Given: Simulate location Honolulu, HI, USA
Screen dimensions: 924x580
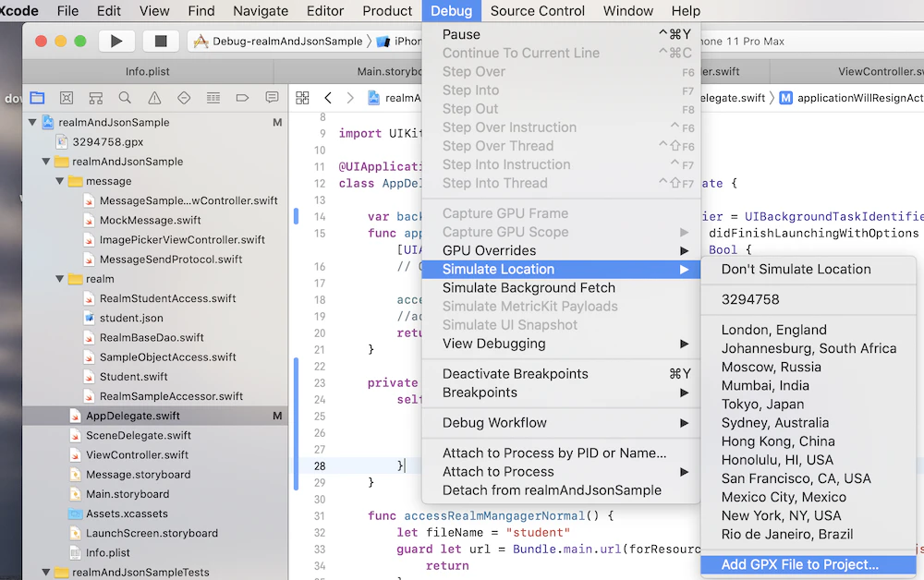Looking at the screenshot, I should coord(808,460).
